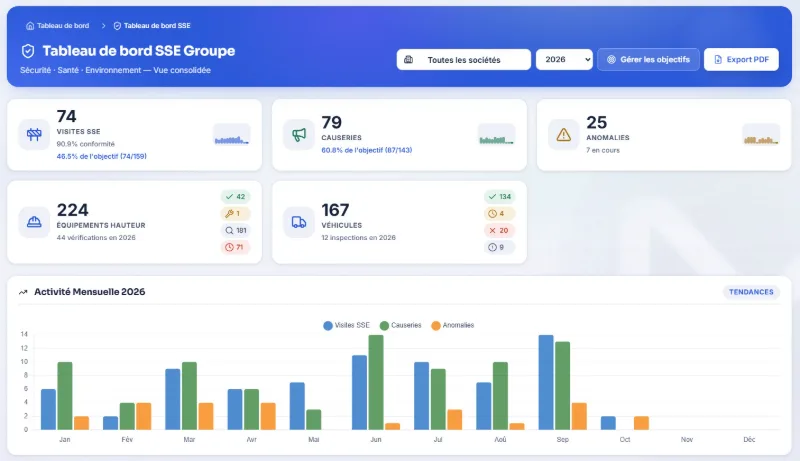Open the Toutes les sociétés selector

tap(463, 60)
